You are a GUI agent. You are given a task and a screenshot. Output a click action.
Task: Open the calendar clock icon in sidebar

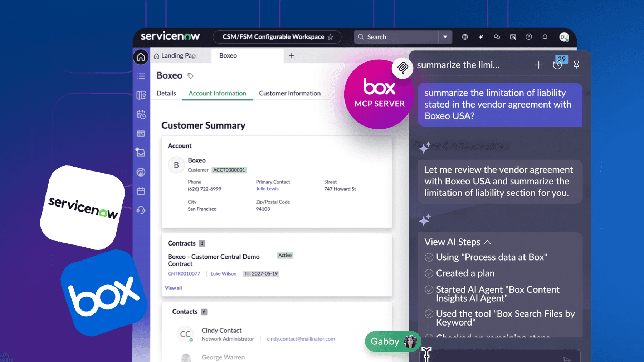click(x=141, y=114)
